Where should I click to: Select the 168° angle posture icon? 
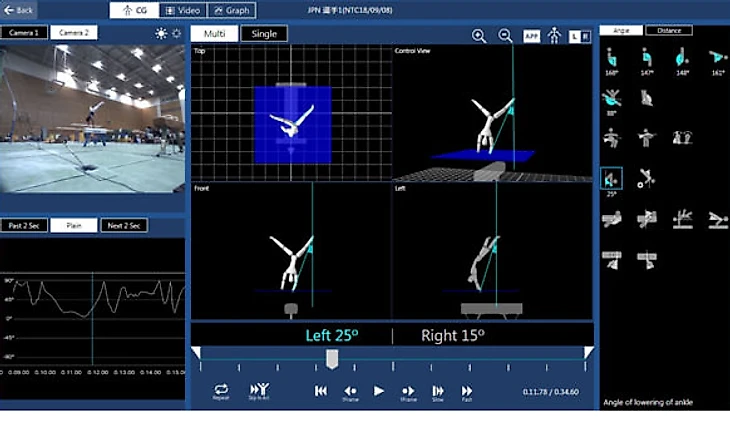tap(611, 59)
